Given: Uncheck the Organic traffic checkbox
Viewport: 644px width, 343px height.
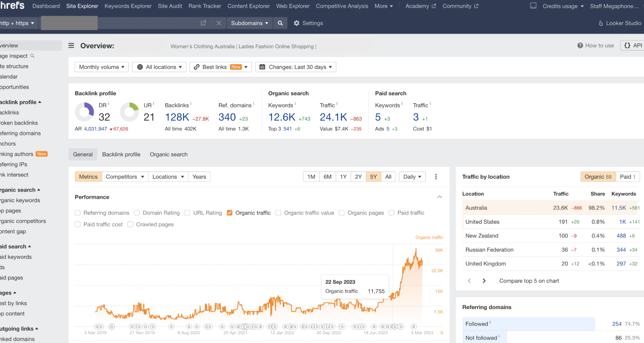Looking at the screenshot, I should pos(230,213).
